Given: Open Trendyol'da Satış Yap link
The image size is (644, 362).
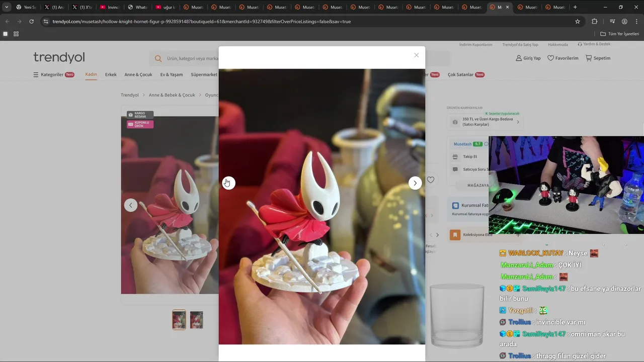Looking at the screenshot, I should (520, 45).
